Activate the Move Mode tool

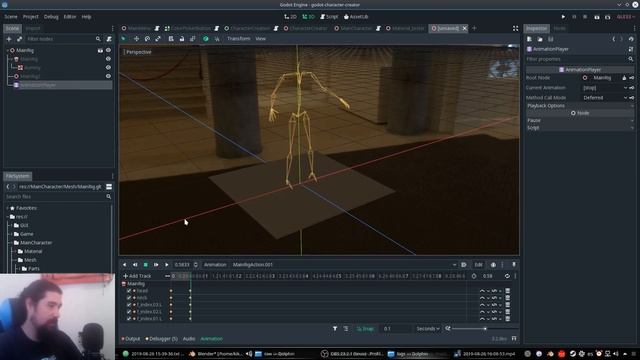tap(136, 39)
